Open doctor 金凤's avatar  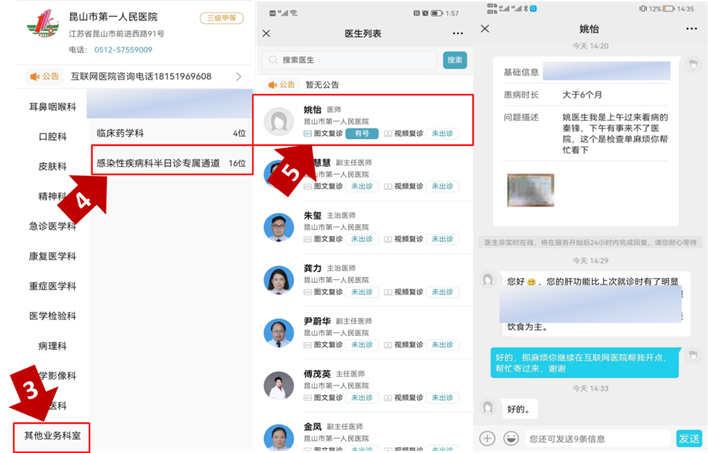coord(279,437)
